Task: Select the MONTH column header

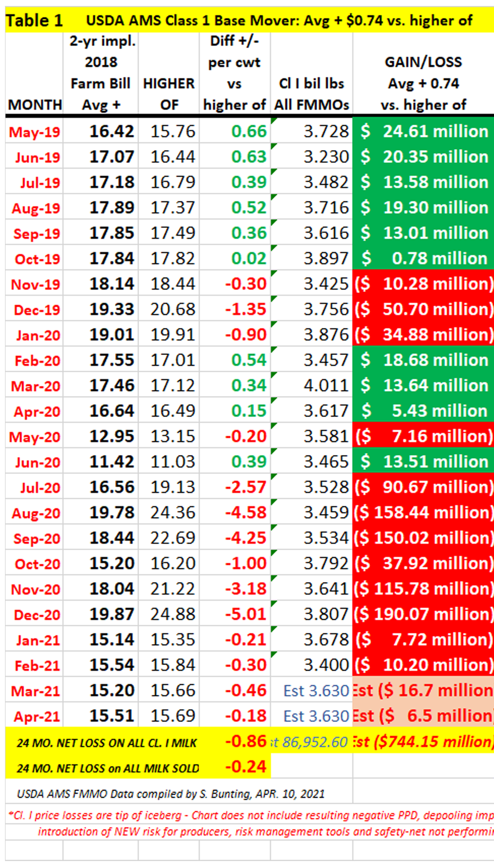Action: (x=35, y=105)
